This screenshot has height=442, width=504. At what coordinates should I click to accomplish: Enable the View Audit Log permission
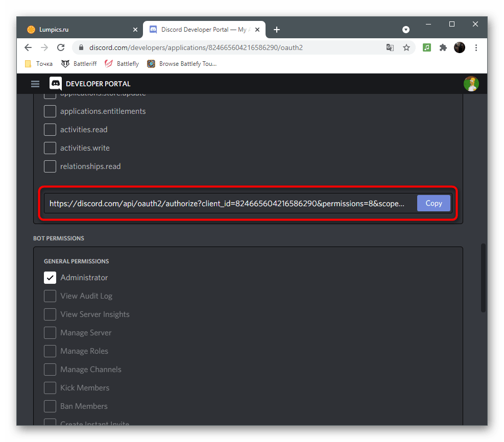point(50,296)
